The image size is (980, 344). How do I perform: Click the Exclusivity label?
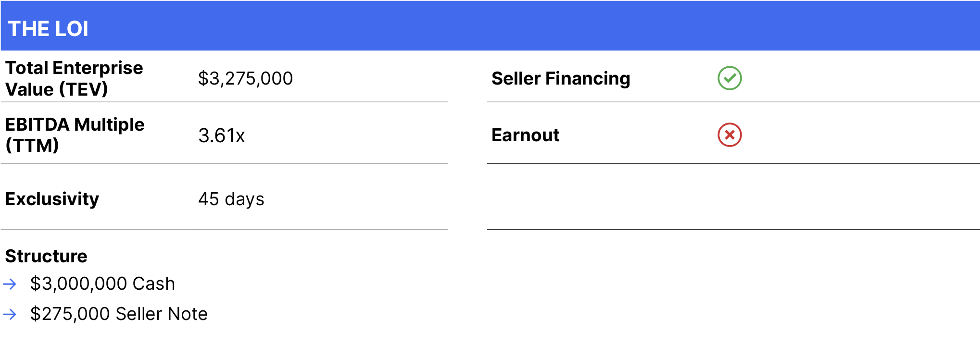[52, 199]
